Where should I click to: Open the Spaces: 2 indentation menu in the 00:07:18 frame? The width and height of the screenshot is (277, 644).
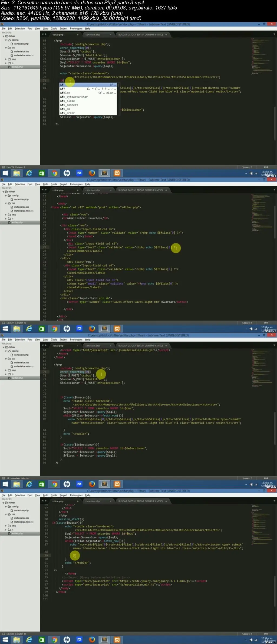pos(247,634)
